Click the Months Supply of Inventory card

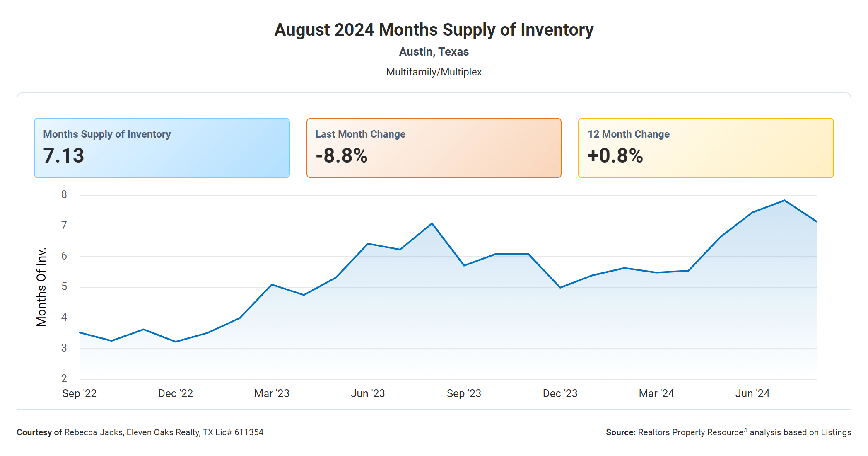pos(162,148)
